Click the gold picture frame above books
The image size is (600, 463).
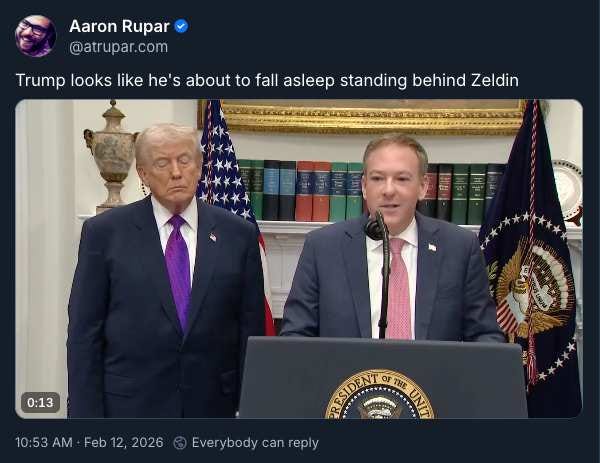362,117
